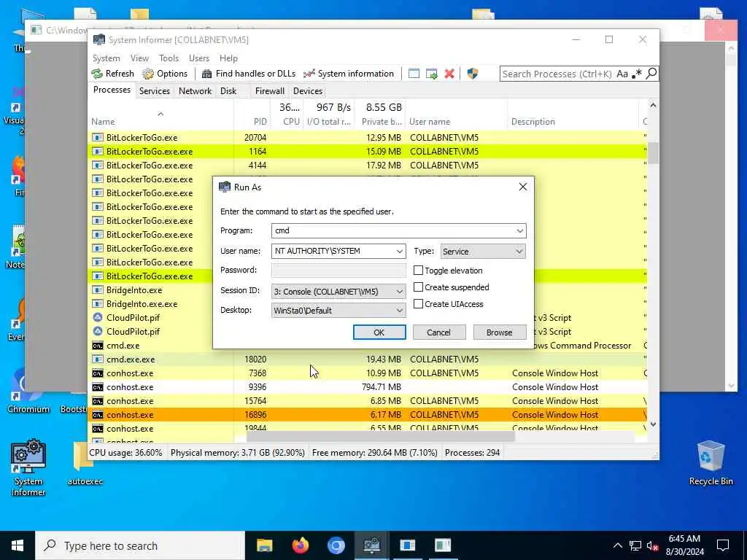747x560 pixels.
Task: Toggle case-sensitive search Aa icon
Action: pyautogui.click(x=622, y=74)
